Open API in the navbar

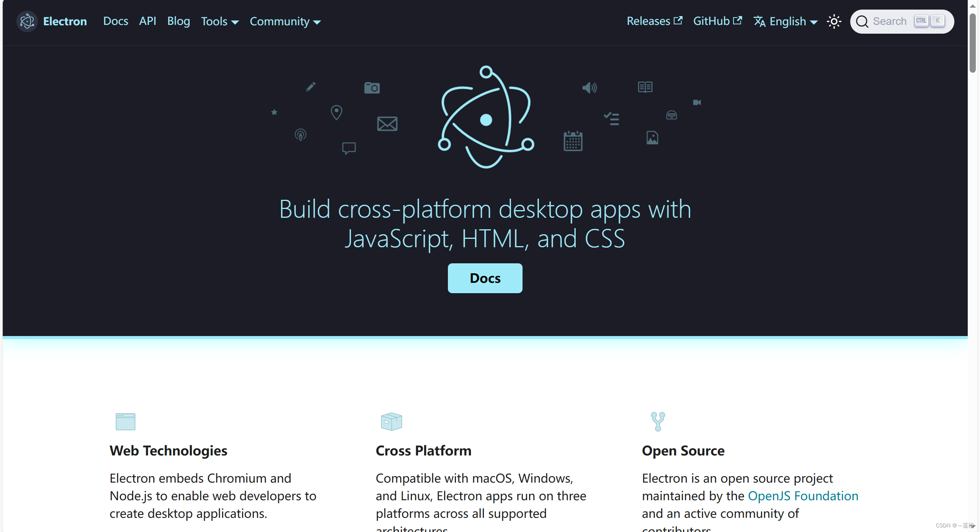coord(147,21)
